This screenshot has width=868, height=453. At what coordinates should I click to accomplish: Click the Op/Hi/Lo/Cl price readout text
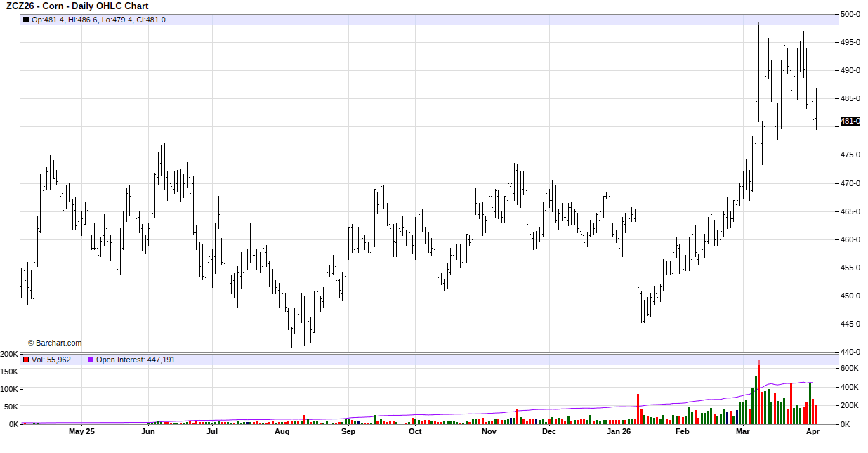98,20
